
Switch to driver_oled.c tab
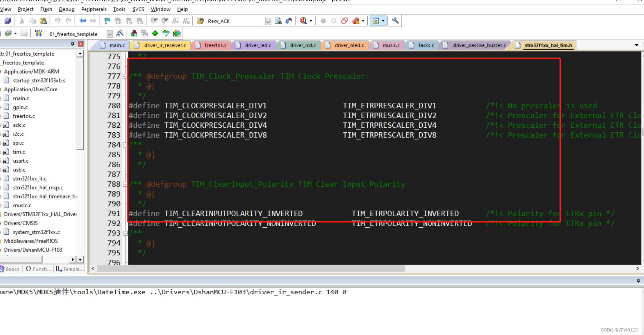point(345,45)
